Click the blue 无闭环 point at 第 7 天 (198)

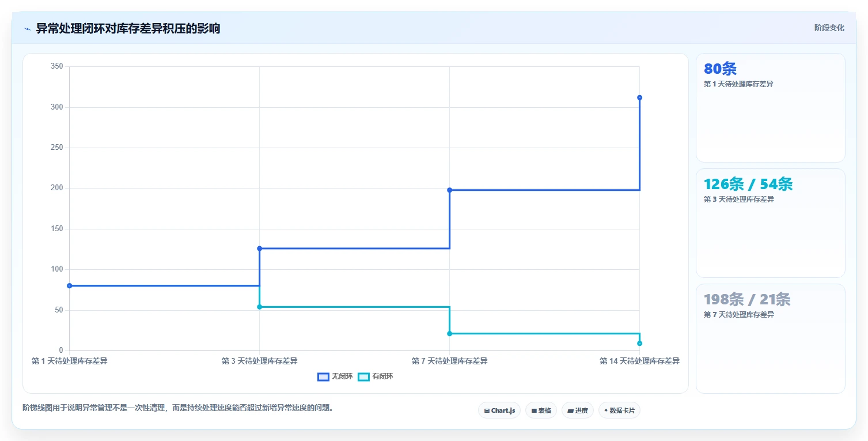[449, 190]
